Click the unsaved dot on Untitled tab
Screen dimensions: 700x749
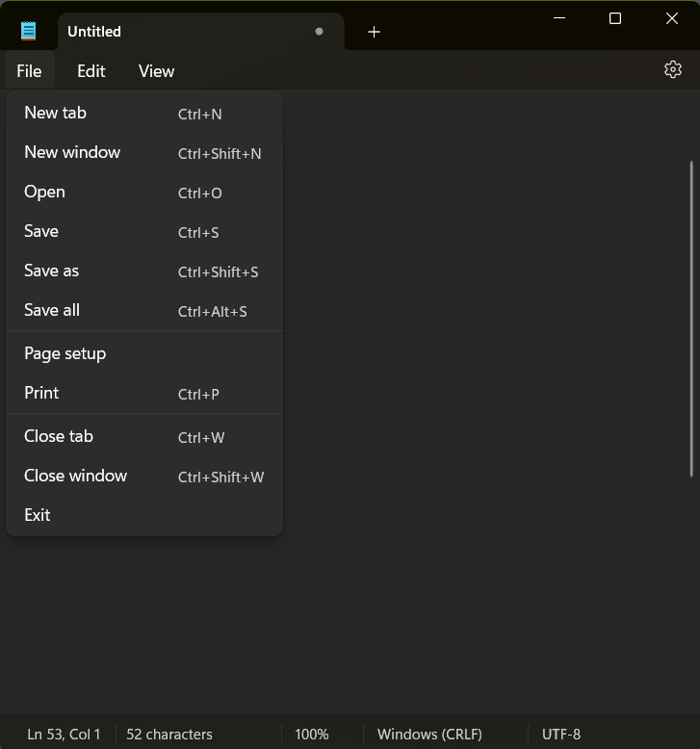tap(319, 32)
